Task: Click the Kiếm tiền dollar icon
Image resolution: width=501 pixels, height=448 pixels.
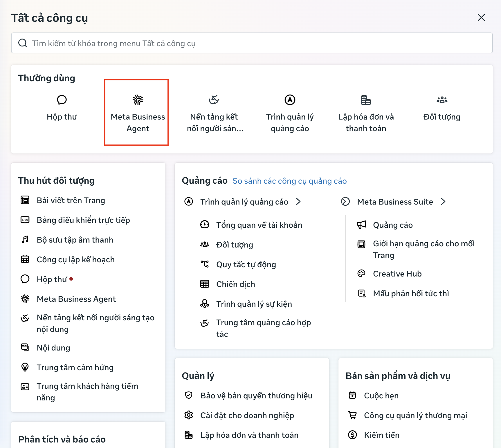Action: (x=352, y=435)
